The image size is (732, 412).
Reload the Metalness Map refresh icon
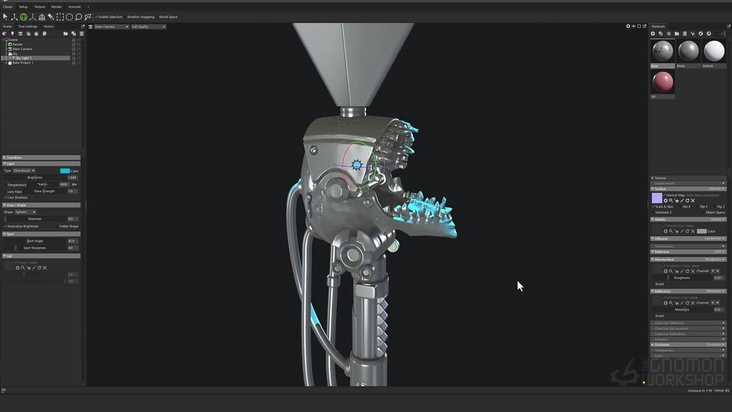pyautogui.click(x=688, y=303)
